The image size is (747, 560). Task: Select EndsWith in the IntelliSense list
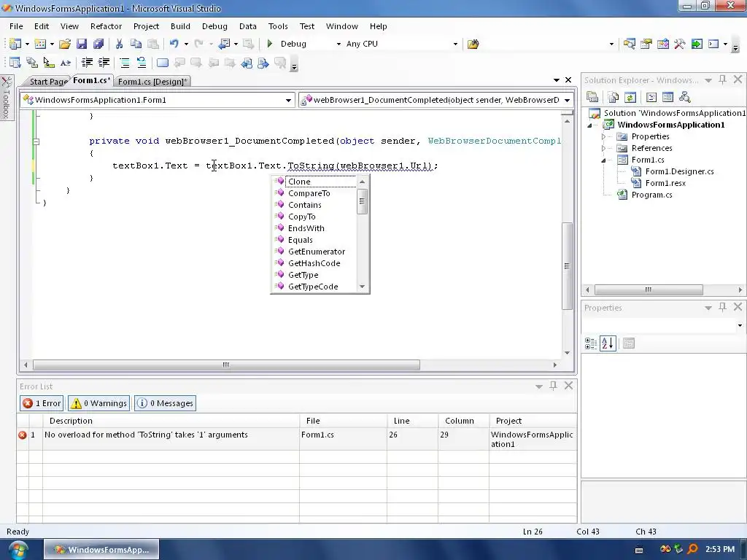click(x=306, y=228)
